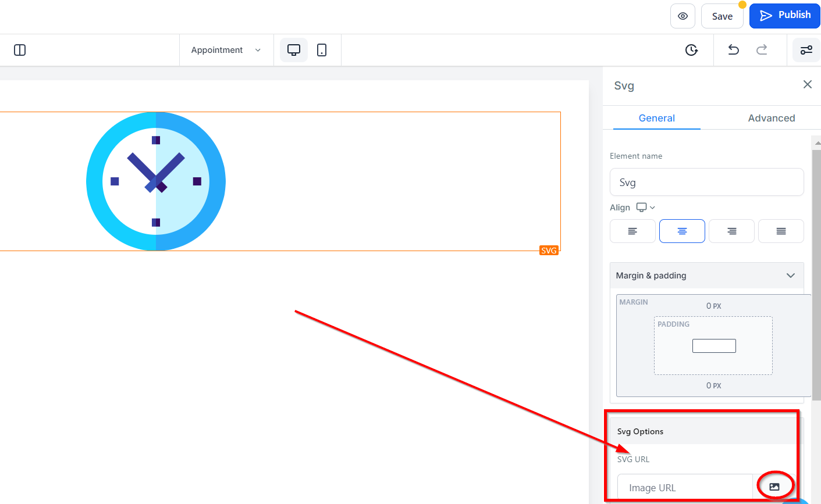Click the eye preview icon
821x504 pixels.
click(683, 16)
